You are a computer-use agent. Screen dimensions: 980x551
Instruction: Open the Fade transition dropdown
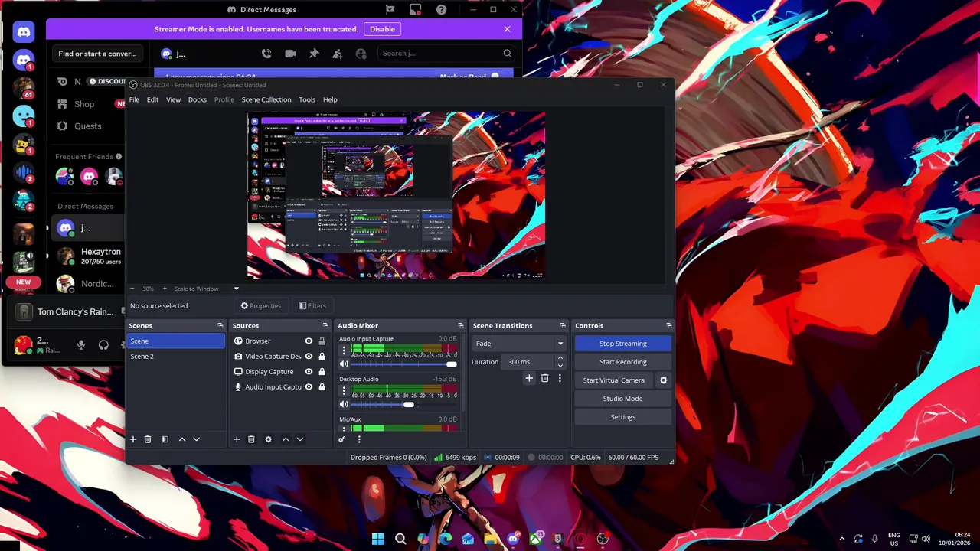(x=518, y=344)
